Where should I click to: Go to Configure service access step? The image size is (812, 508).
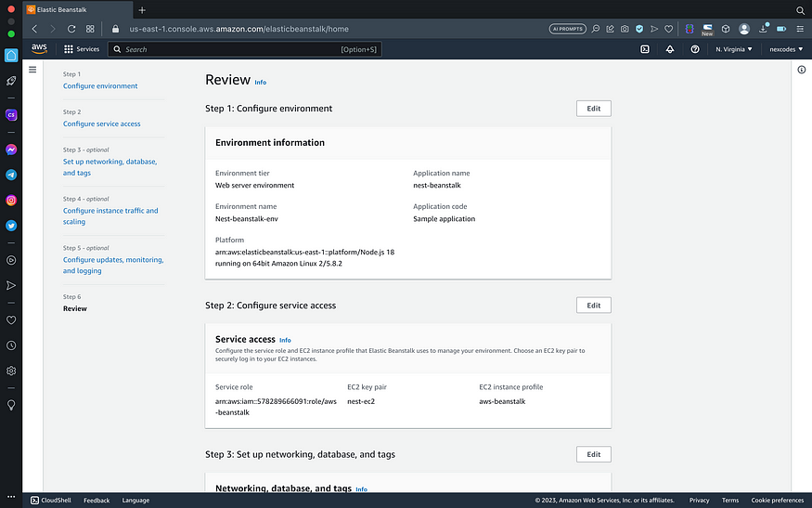coord(101,124)
